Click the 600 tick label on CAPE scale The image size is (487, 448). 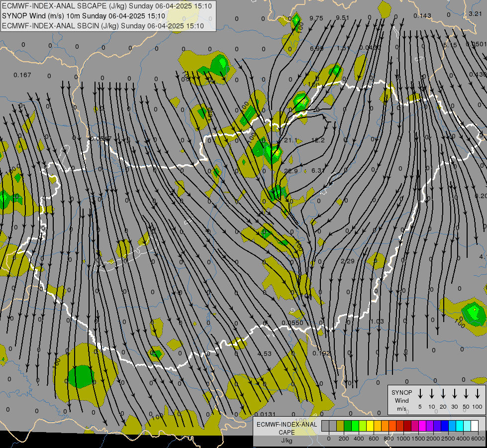pos(374,439)
